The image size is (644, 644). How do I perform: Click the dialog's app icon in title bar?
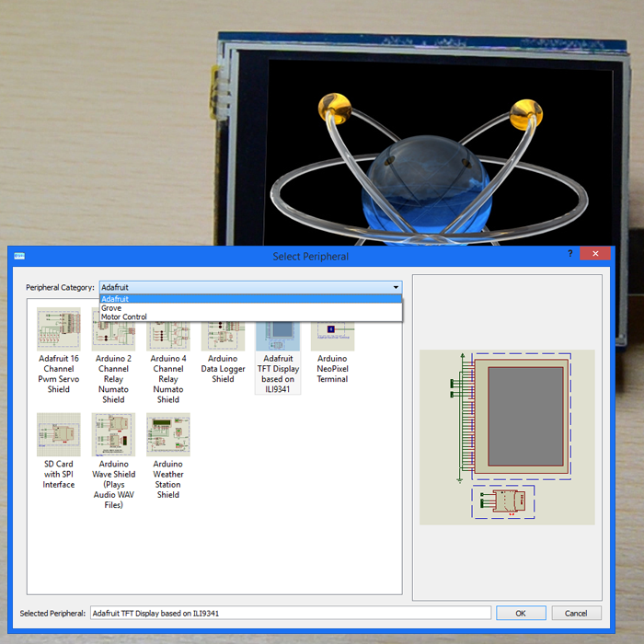[19, 256]
